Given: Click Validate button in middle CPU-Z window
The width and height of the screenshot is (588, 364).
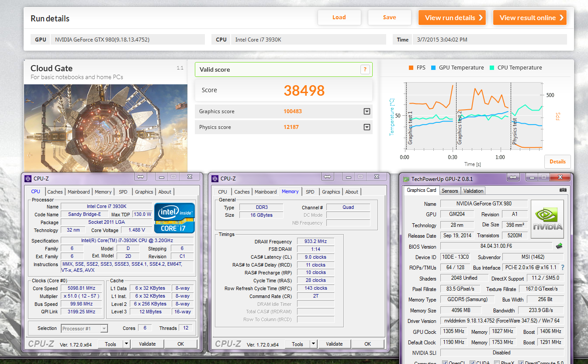Looking at the screenshot, I should pos(334,344).
